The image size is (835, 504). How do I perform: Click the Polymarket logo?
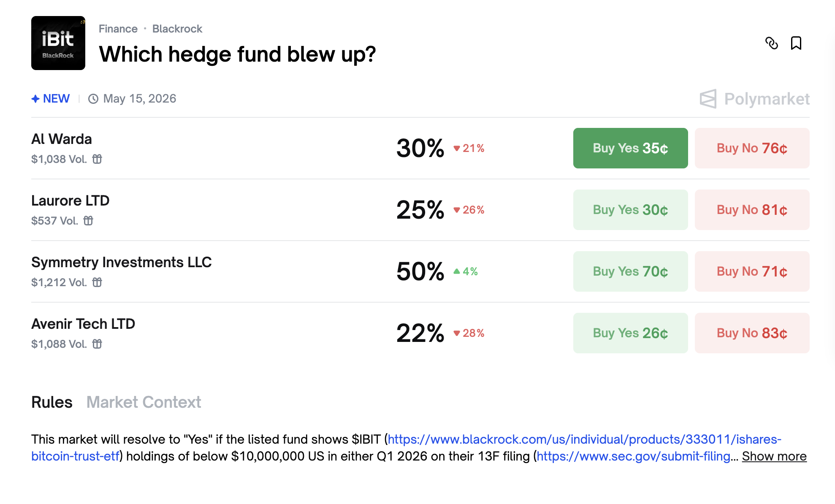coord(754,99)
